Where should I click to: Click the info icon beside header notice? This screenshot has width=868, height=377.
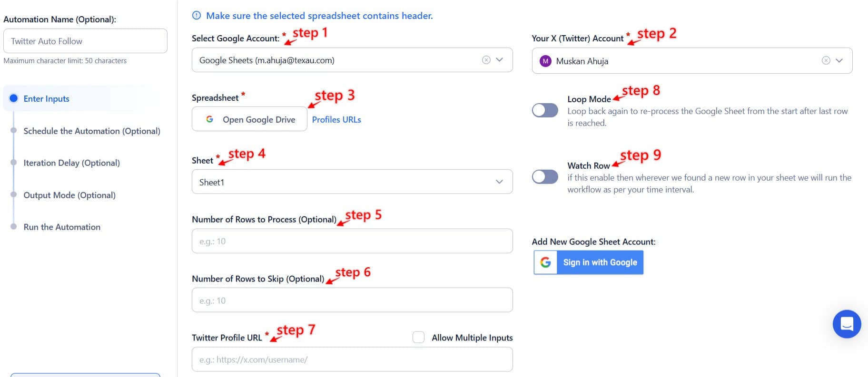[x=197, y=16]
